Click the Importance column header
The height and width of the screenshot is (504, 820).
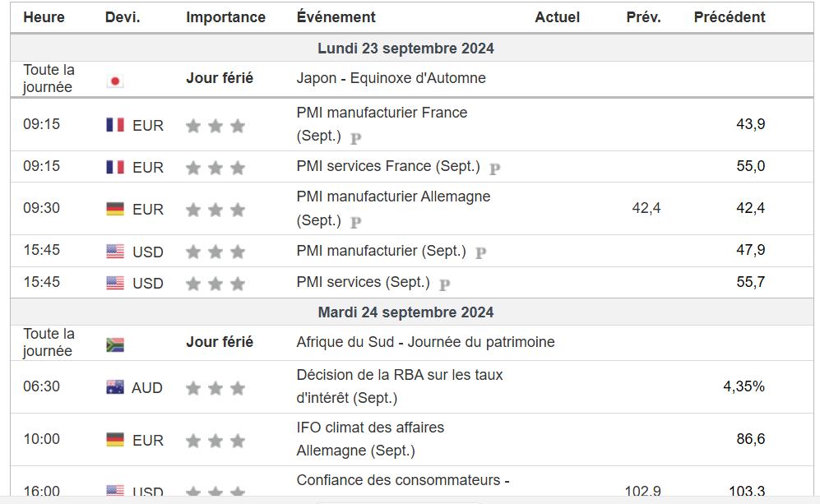pos(225,17)
